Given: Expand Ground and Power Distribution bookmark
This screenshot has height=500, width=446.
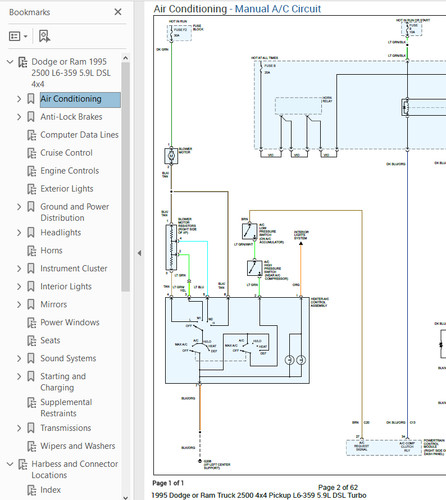Looking at the screenshot, I should click(19, 207).
